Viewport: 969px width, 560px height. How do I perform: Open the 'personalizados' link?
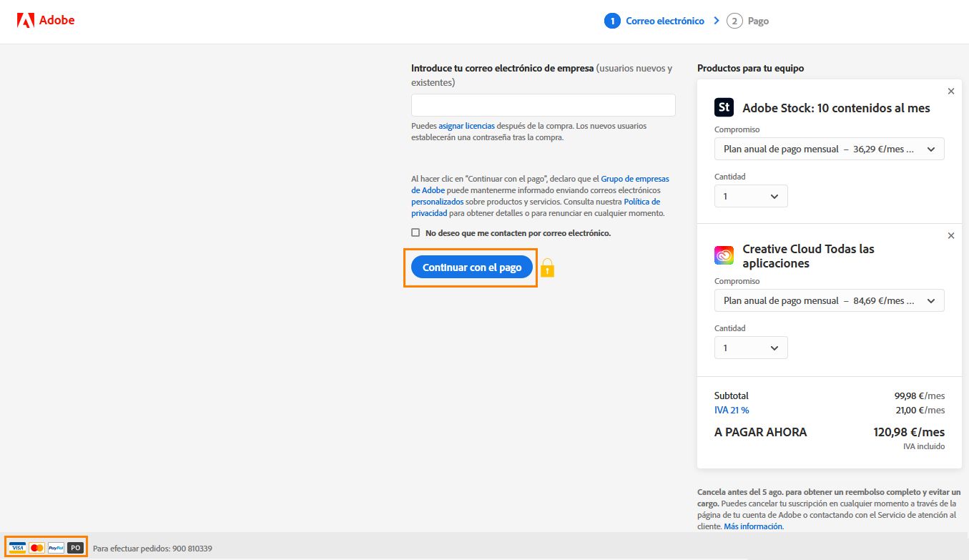point(437,202)
